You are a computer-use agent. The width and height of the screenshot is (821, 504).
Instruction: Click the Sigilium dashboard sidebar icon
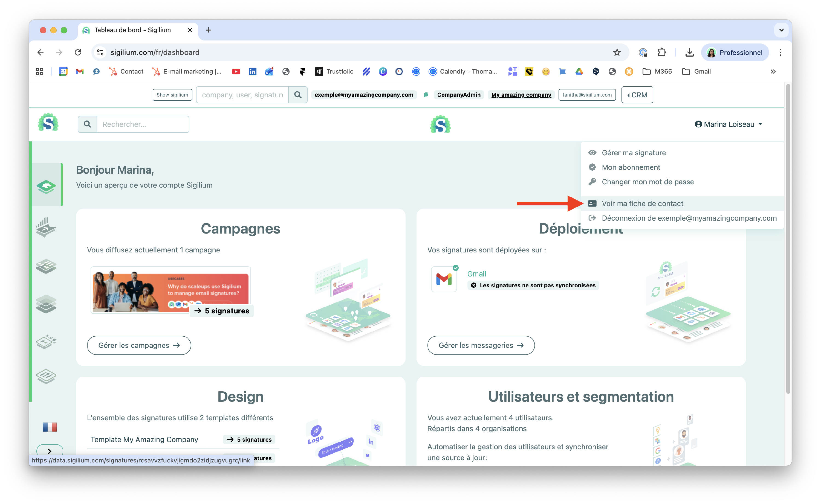tap(46, 186)
